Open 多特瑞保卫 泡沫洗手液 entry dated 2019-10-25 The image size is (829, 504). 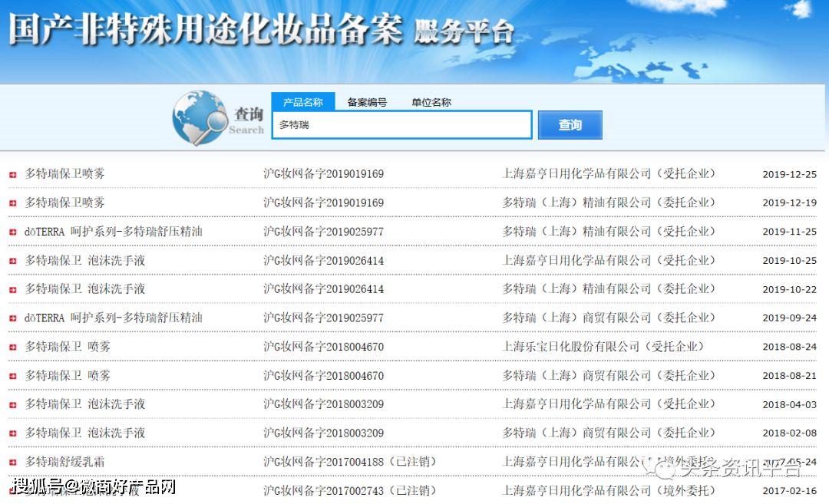(x=84, y=261)
